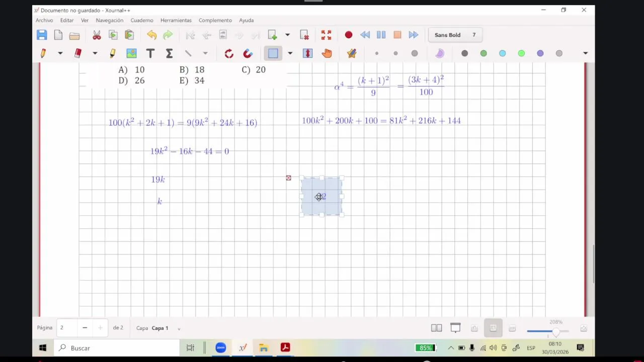The width and height of the screenshot is (644, 362).
Task: Toggle paired pages view icon
Action: [x=436, y=328]
